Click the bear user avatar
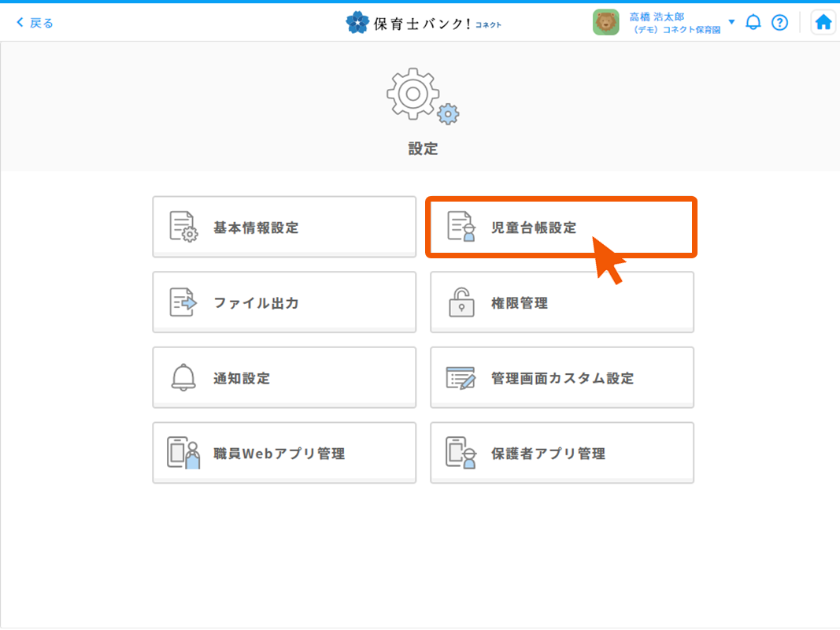 [x=605, y=23]
